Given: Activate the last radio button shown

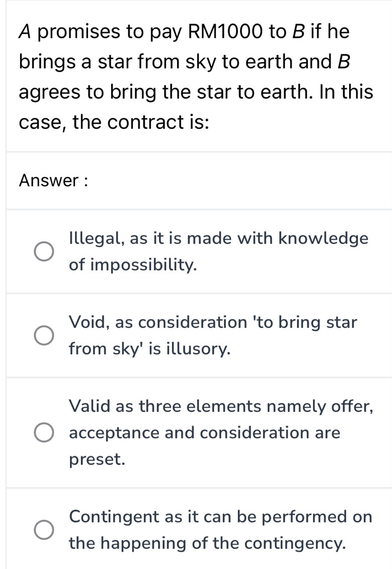Looking at the screenshot, I should point(44,530).
